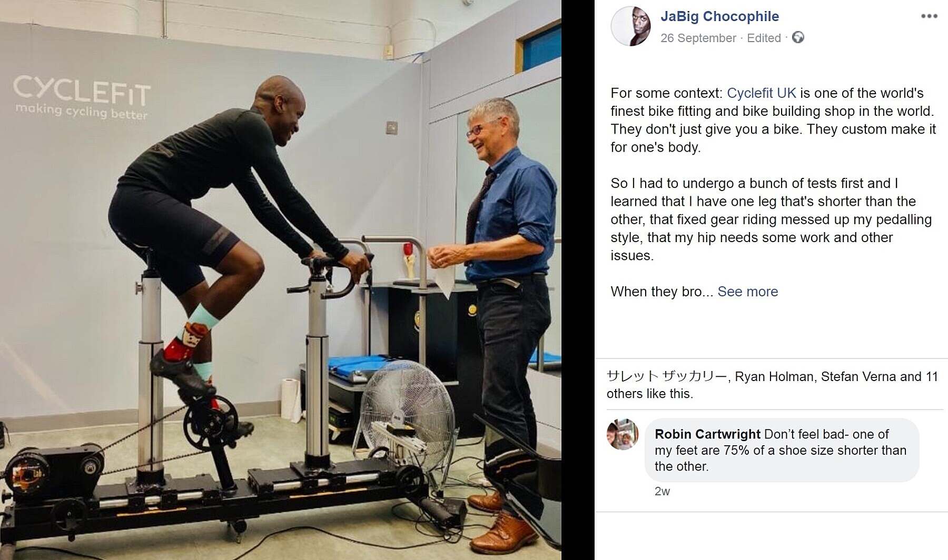Viewport: 948px width, 560px height.
Task: Open Robin Cartwright's commenter name link
Action: (x=707, y=434)
